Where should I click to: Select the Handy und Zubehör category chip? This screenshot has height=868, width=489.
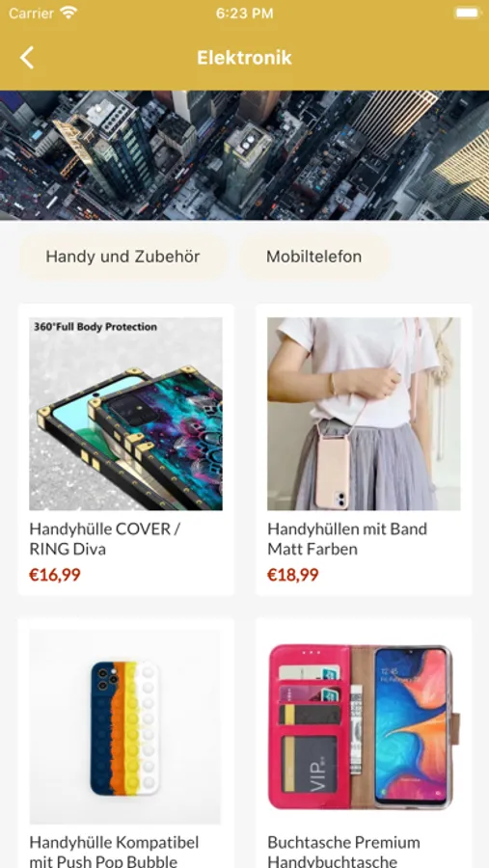coord(122,257)
